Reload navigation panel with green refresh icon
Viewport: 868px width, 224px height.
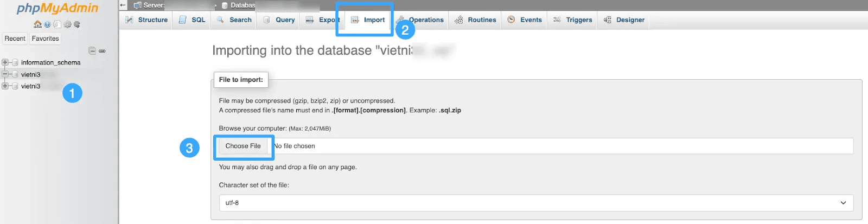[77, 24]
